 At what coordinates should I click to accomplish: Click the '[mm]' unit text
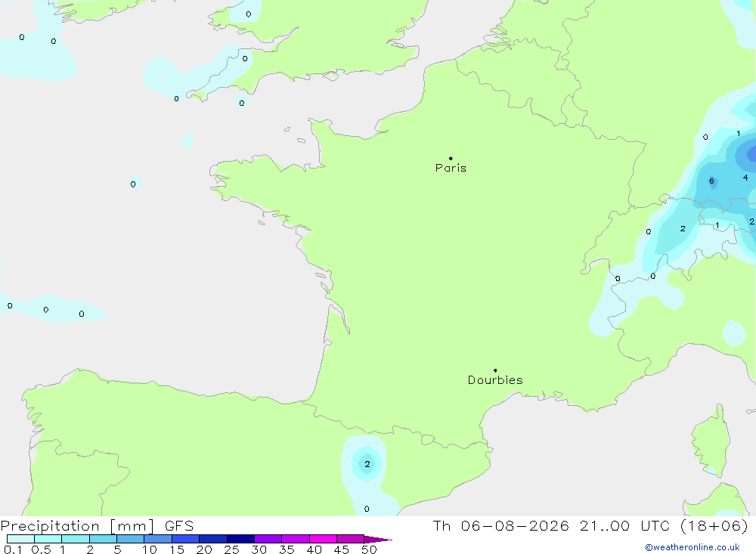[x=132, y=526]
